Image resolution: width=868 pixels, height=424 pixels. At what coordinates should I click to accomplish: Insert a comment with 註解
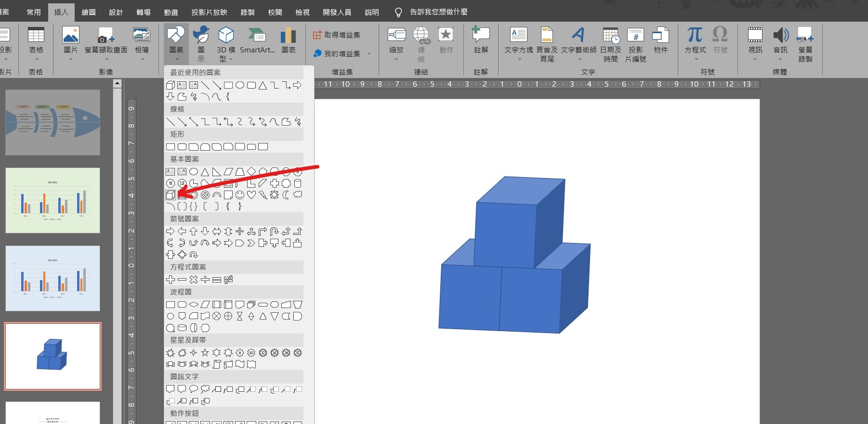[481, 40]
